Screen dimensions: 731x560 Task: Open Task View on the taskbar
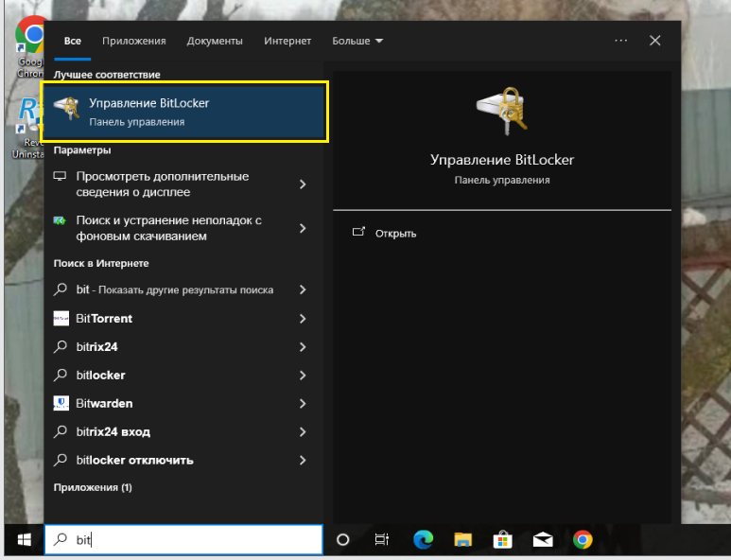(x=381, y=539)
